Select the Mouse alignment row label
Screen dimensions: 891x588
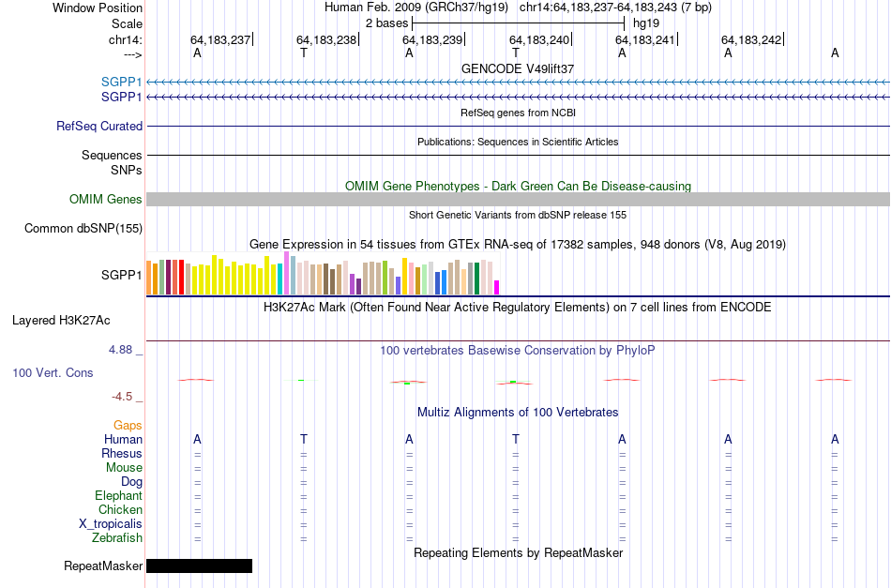tap(124, 468)
